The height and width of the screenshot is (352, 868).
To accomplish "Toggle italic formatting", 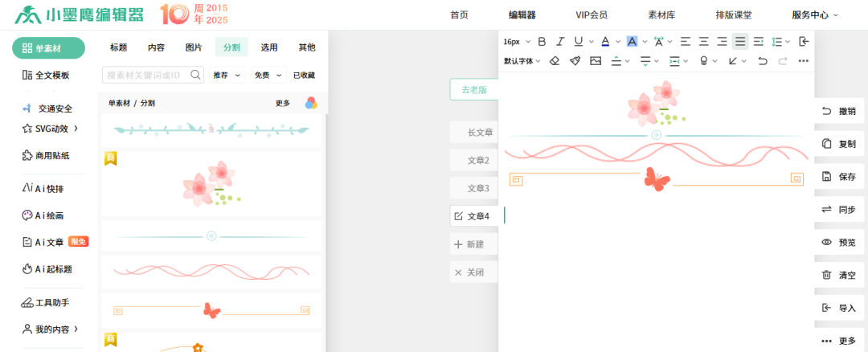I will pyautogui.click(x=560, y=41).
